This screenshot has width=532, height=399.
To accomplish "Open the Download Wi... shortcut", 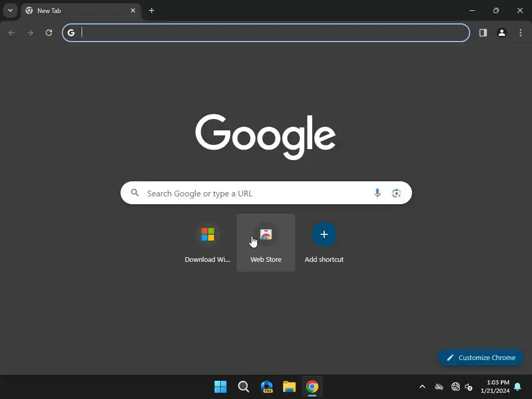I will (208, 243).
